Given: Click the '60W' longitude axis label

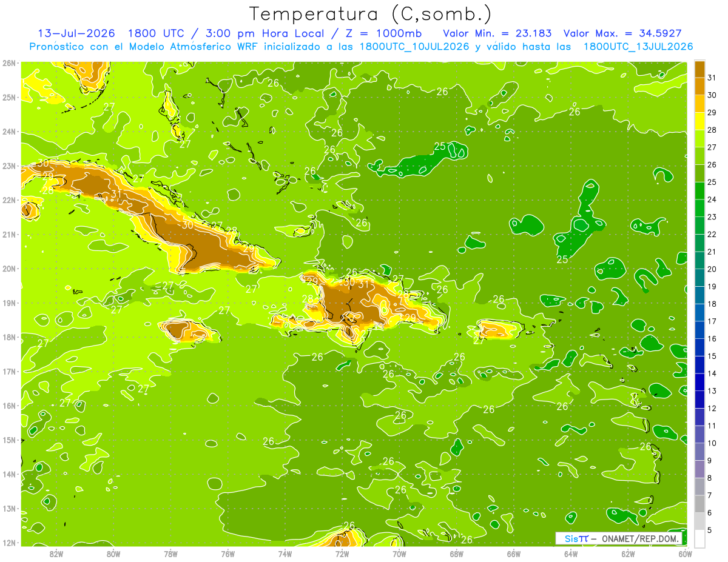Looking at the screenshot, I should 685,554.
